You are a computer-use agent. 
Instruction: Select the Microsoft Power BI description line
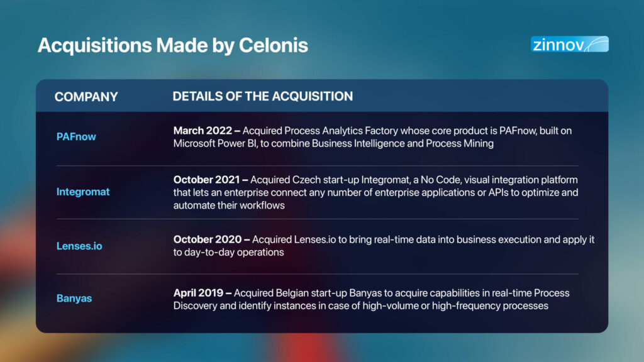(333, 143)
